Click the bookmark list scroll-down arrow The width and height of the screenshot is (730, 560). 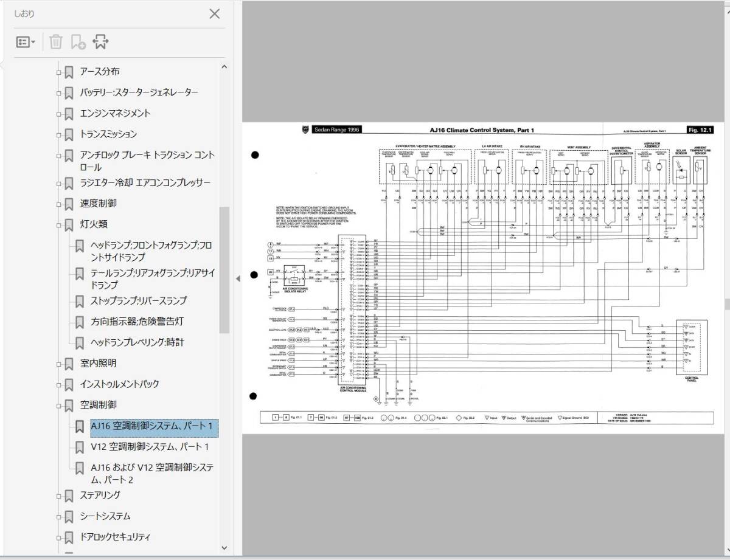click(224, 547)
